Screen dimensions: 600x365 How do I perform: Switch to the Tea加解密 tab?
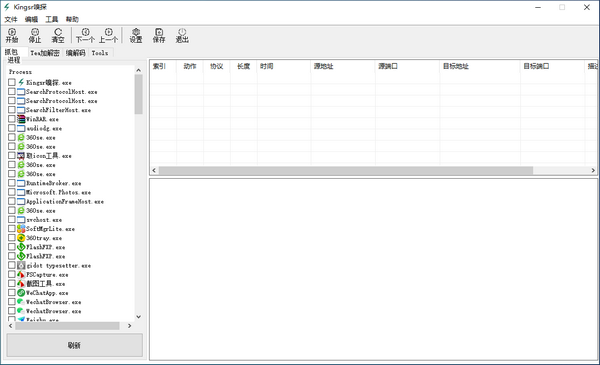45,53
